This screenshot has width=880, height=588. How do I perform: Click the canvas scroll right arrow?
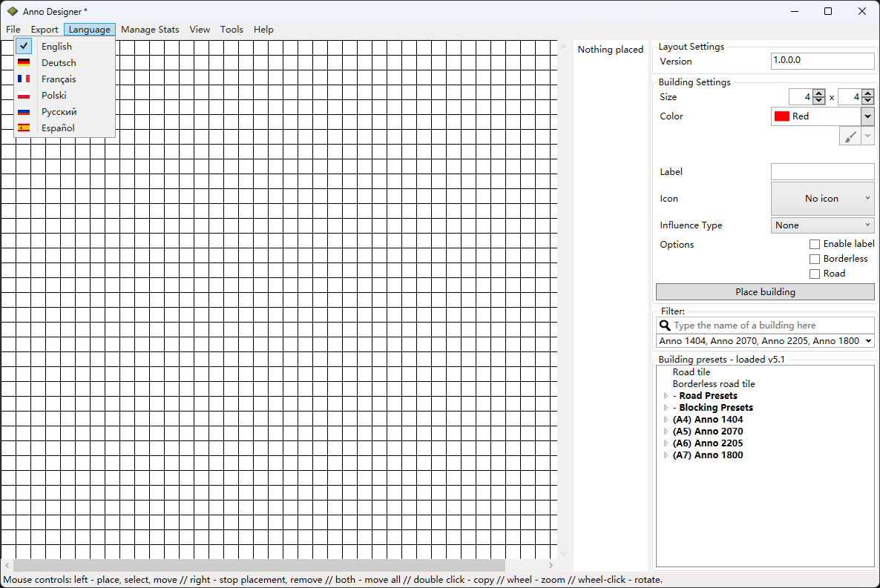point(551,565)
